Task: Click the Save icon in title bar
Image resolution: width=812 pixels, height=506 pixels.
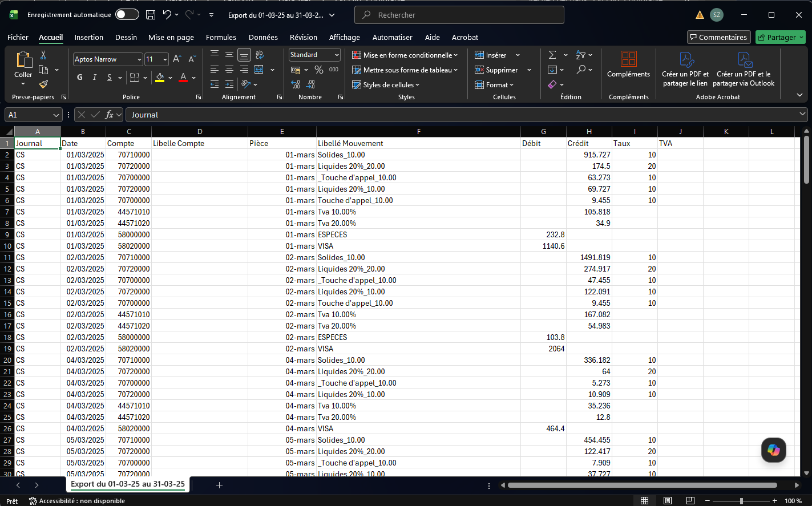Action: 150,15
